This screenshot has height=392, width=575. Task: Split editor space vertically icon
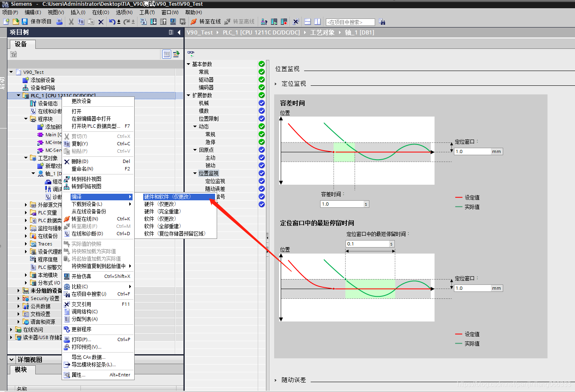[318, 22]
